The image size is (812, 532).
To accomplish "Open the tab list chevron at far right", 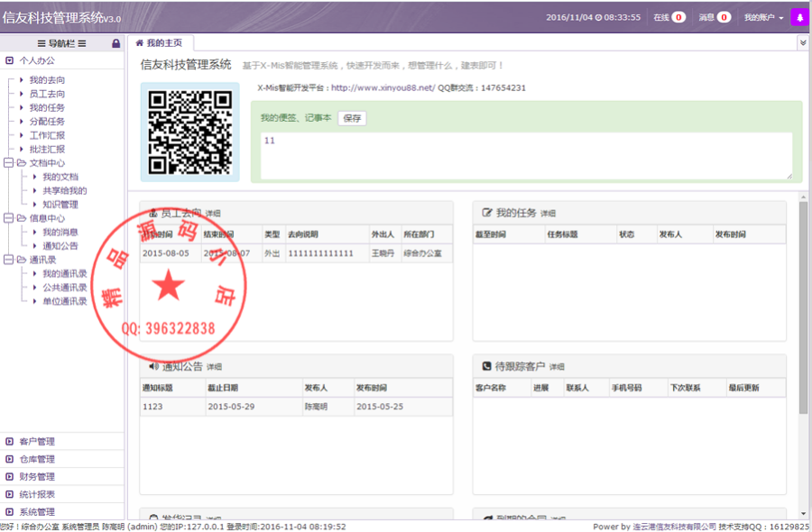I will (x=803, y=43).
